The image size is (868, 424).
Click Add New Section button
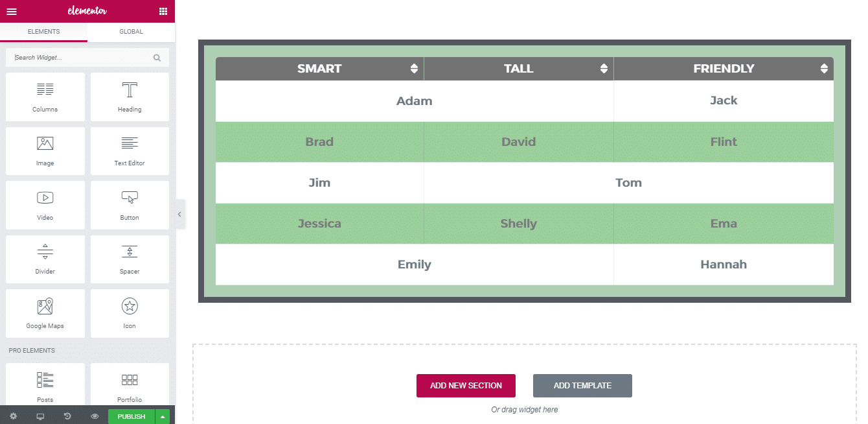466,386
